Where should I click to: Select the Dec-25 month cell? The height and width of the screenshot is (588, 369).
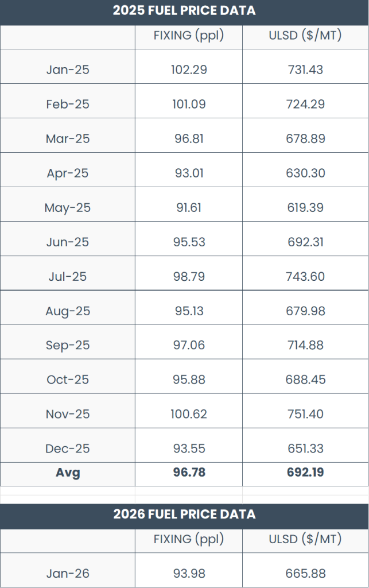(x=68, y=449)
